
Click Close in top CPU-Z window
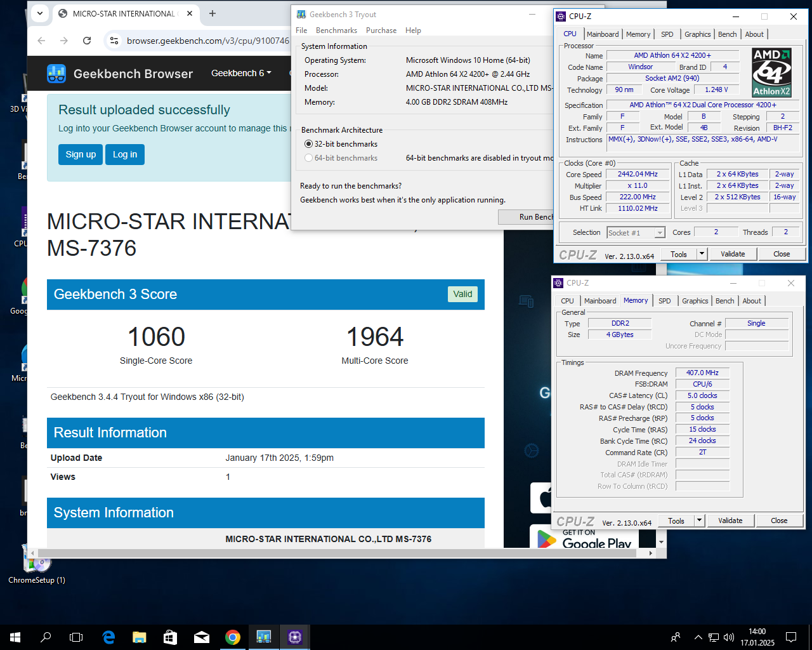782,254
